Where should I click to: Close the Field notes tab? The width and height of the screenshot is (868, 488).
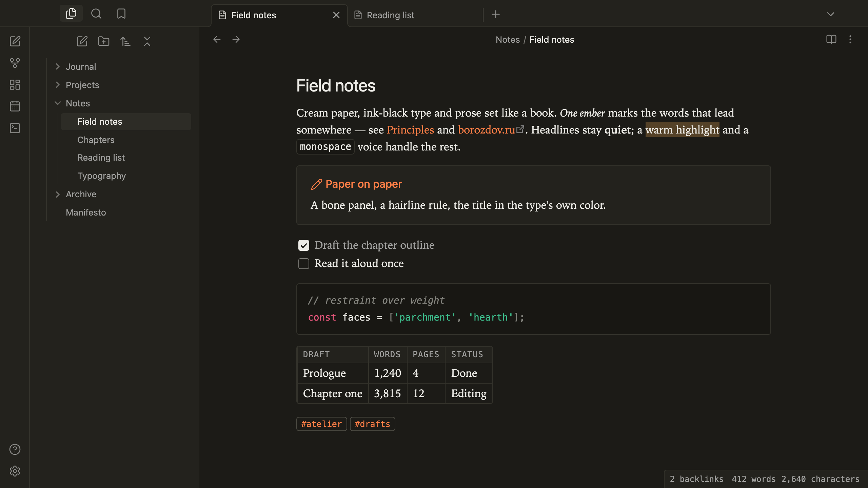(336, 15)
